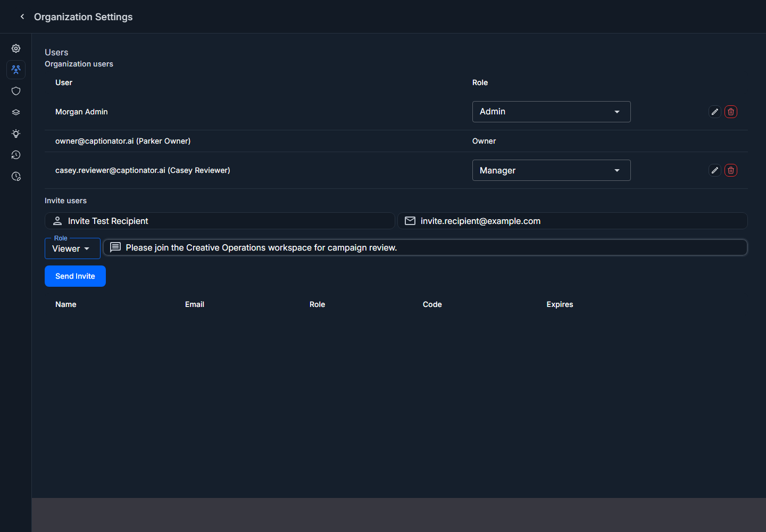Click the person icon in name field
766x532 pixels.
[x=57, y=221]
